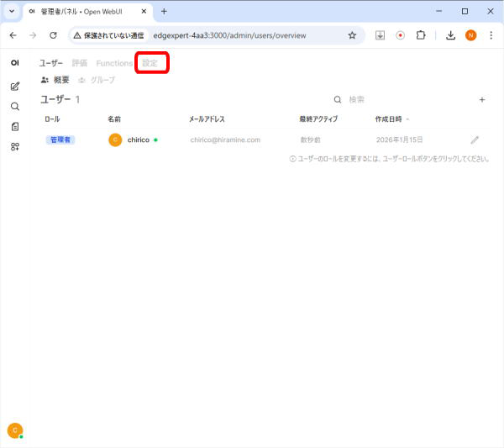Open the user avatar menu at bottom left
The height and width of the screenshot is (448, 504).
coord(14,430)
